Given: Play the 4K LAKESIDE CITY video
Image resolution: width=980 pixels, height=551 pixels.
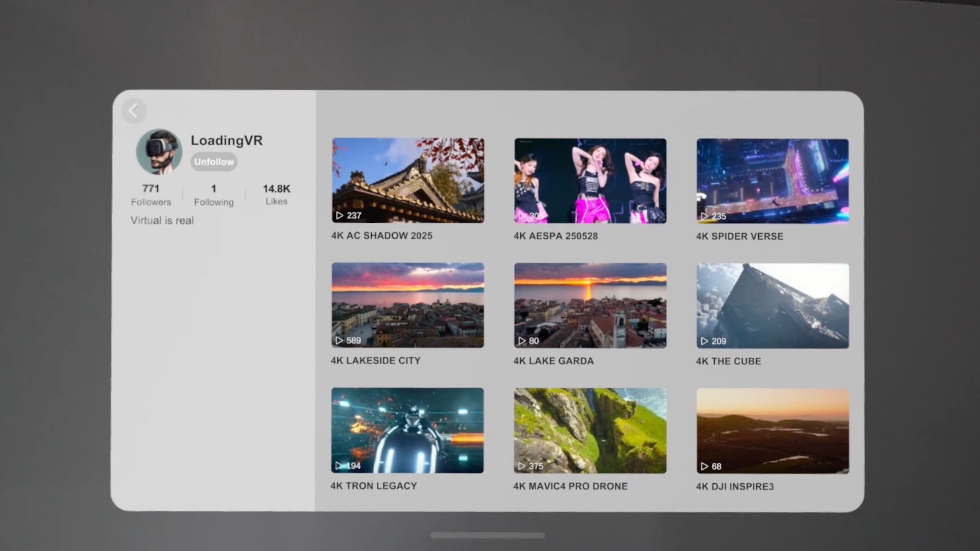Looking at the screenshot, I should 408,305.
